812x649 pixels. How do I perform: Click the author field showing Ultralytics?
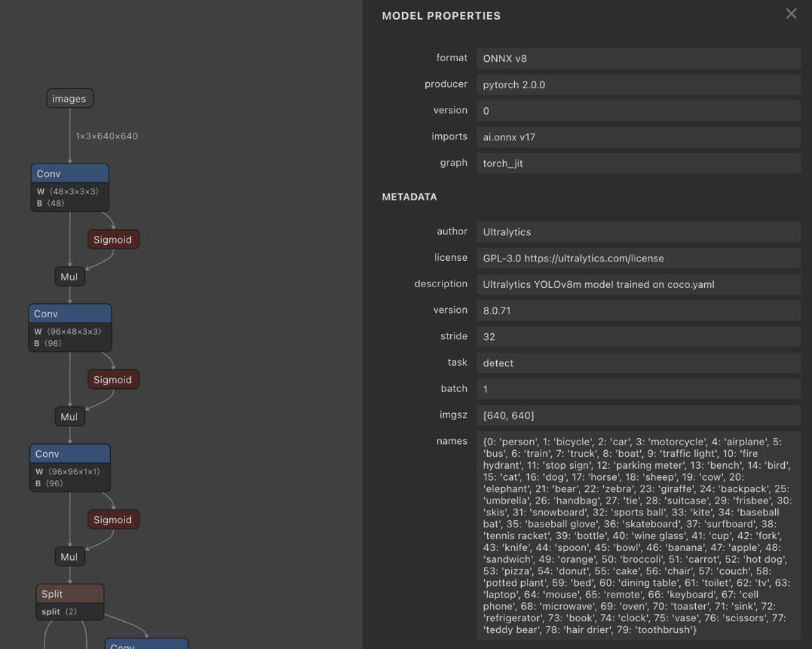pos(637,232)
